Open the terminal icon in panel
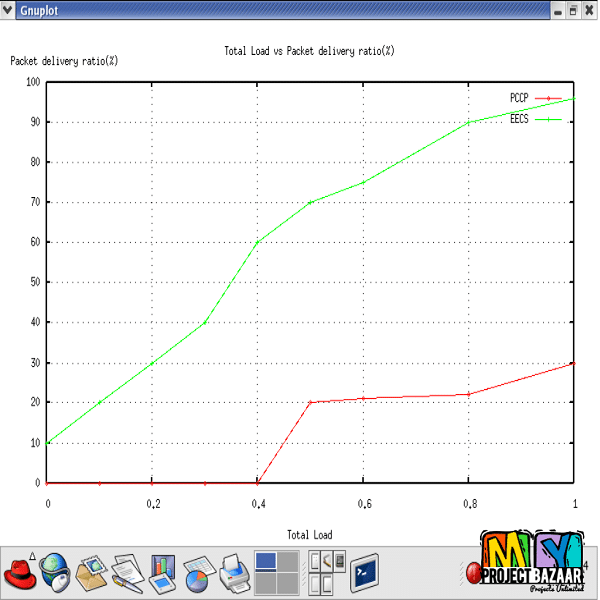The width and height of the screenshot is (600, 600). coord(363,573)
